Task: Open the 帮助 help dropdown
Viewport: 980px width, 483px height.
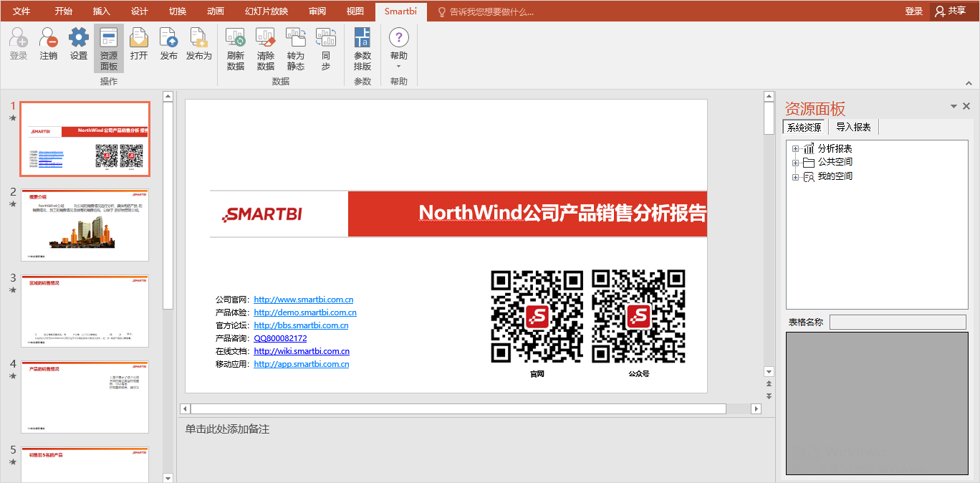Action: tap(399, 49)
